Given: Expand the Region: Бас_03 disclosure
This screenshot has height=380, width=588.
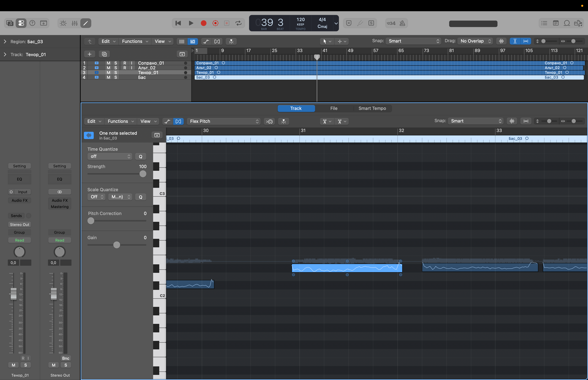Looking at the screenshot, I should point(5,42).
